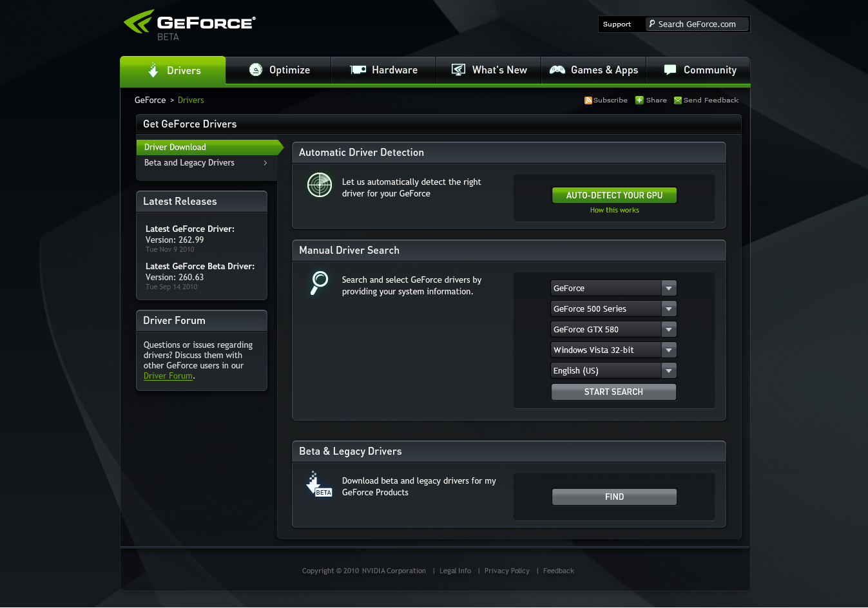The width and height of the screenshot is (868, 608).
Task: Open the Driver Forum link
Action: point(168,376)
